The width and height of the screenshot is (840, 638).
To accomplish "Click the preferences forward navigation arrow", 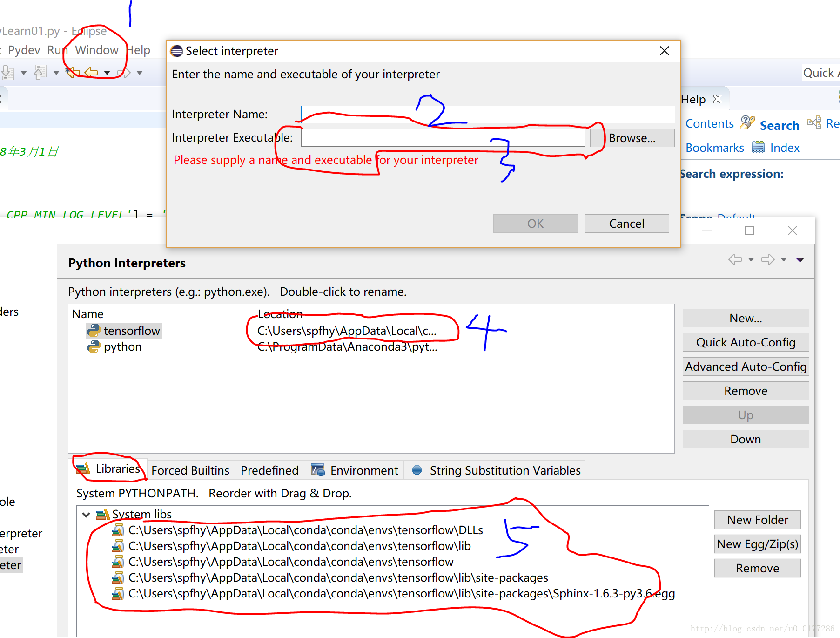I will tap(768, 259).
